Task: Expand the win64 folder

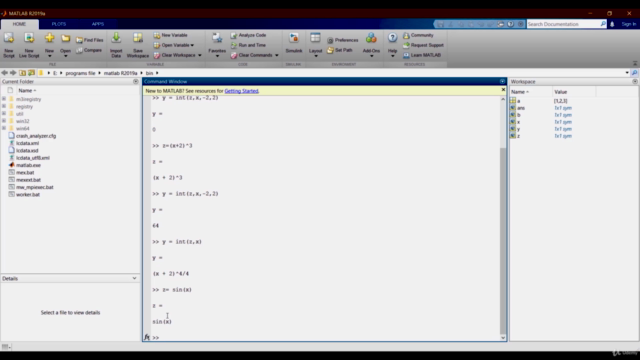Action: coord(4,128)
